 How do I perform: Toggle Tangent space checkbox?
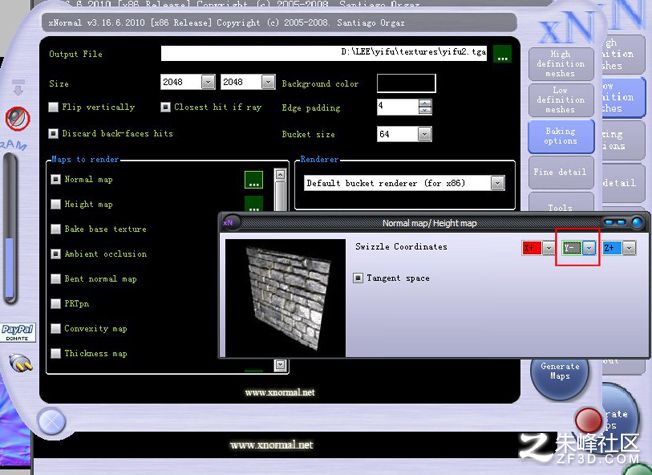pos(358,278)
